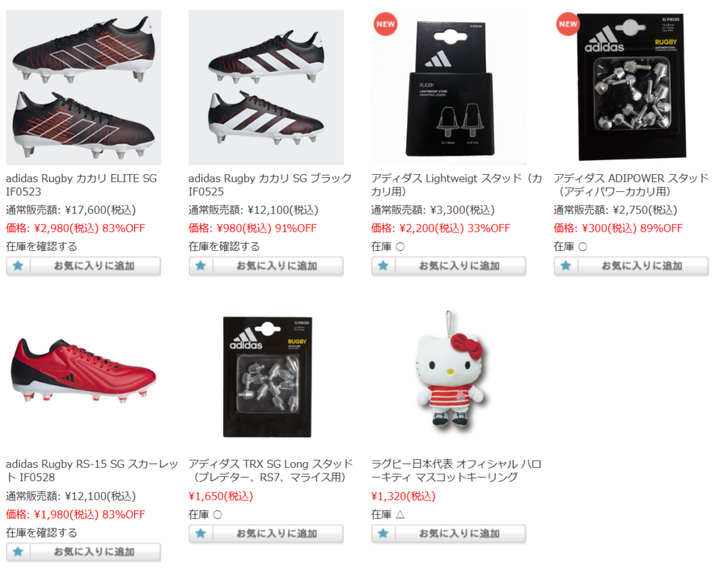Click star icon under Lightweigt スタッド product
The height and width of the screenshot is (578, 728).
[x=383, y=266]
